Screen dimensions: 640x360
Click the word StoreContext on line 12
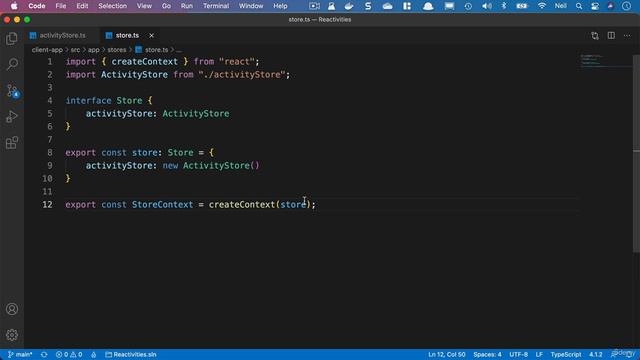pos(162,204)
